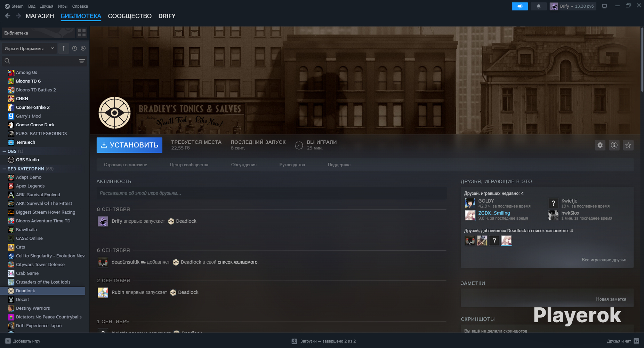Open Страница в магазине link
This screenshot has width=644, height=348.
[126, 165]
